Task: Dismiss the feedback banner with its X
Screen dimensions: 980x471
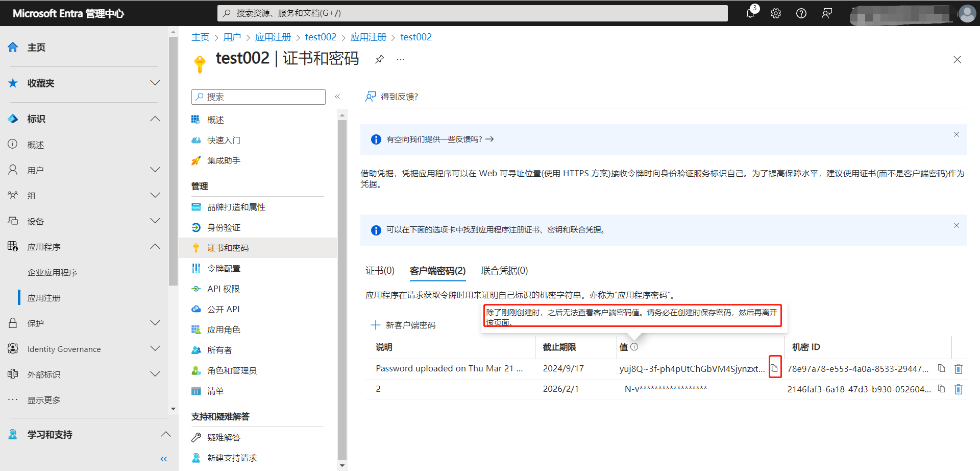Action: tap(957, 134)
